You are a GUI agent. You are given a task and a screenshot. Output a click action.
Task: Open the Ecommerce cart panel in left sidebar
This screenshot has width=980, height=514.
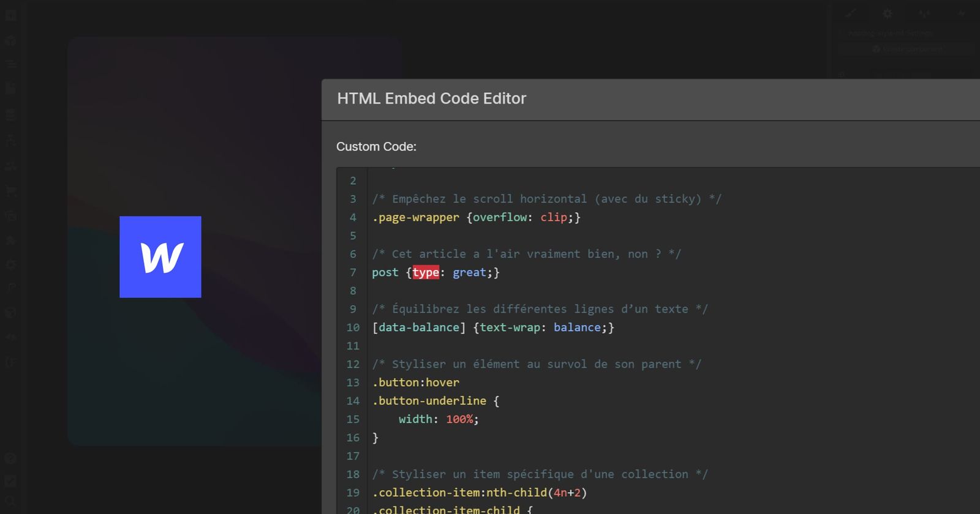(10, 190)
